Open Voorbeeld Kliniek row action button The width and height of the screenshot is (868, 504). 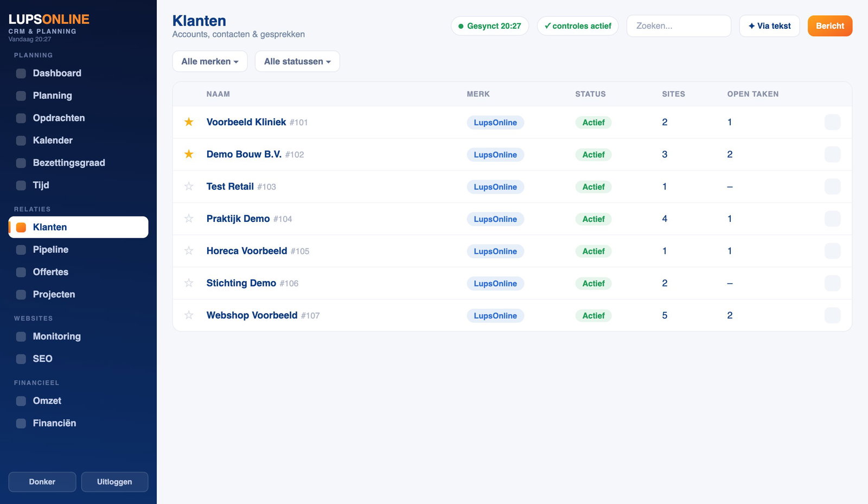coord(833,122)
